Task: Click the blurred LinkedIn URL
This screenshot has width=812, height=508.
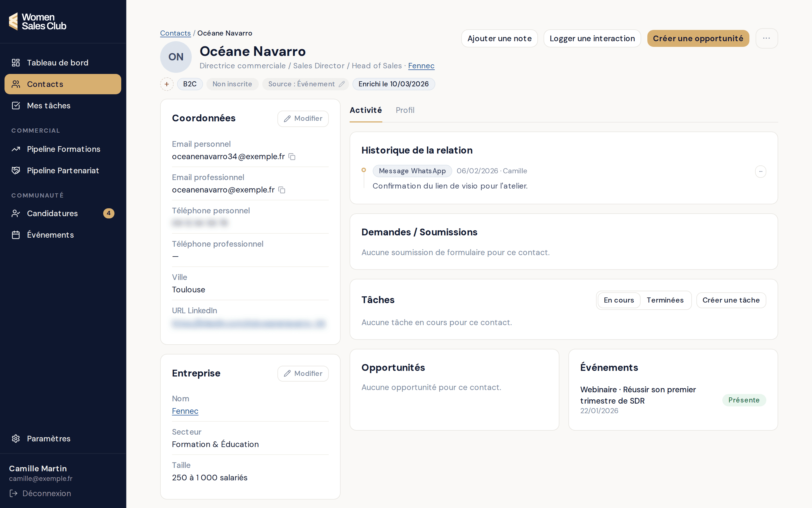Action: pyautogui.click(x=249, y=323)
